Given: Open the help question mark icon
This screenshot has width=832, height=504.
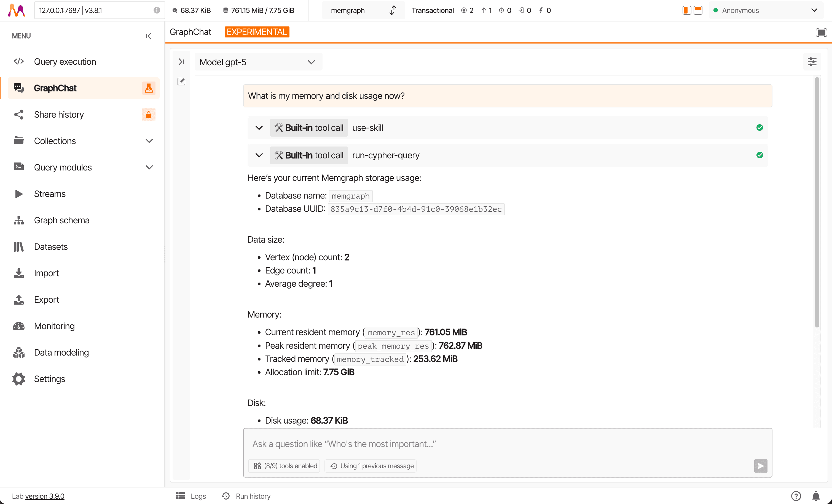Looking at the screenshot, I should pos(796,496).
